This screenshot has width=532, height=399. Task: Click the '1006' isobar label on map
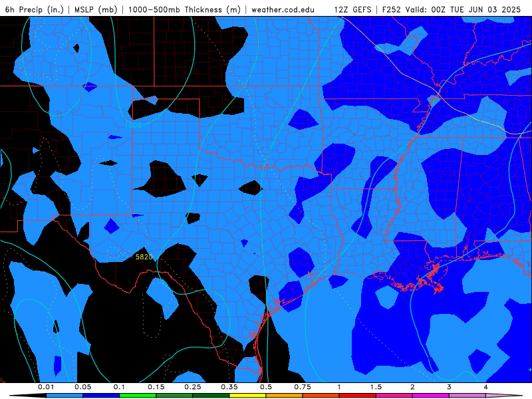click(133, 125)
